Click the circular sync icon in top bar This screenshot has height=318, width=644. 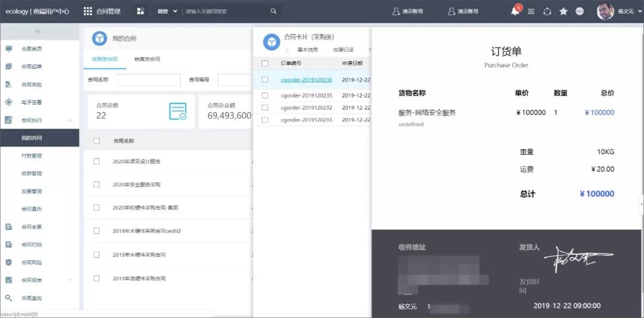click(x=547, y=11)
